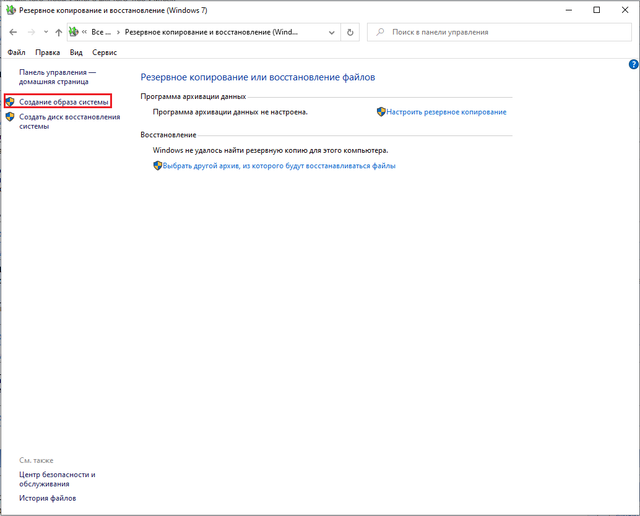Click the double chevron in the address breadcrumb
The height and width of the screenshot is (516, 640).
(84, 32)
